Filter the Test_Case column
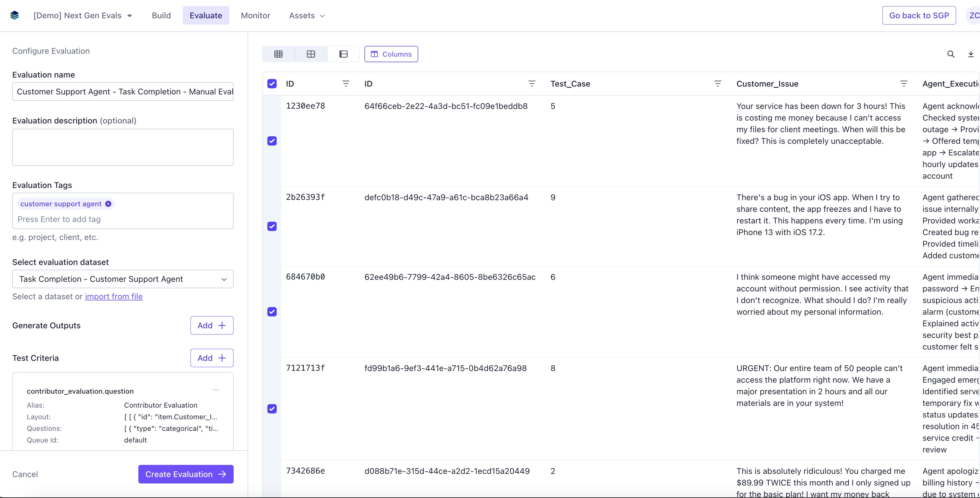The height and width of the screenshot is (498, 980). click(718, 84)
